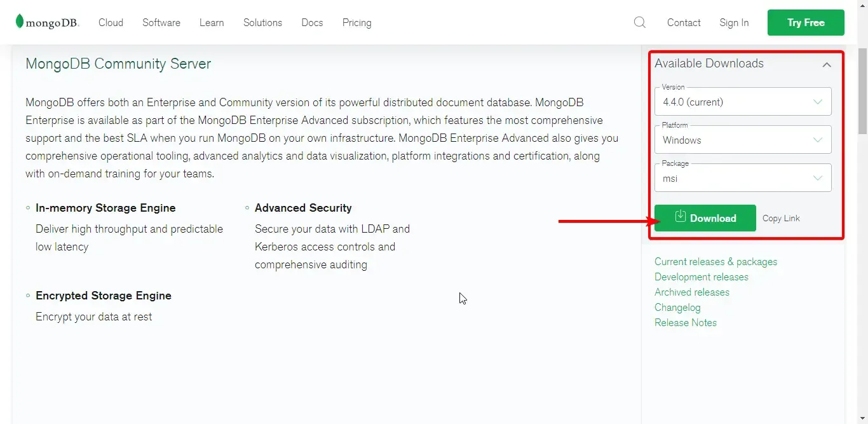Click the search magnifier icon
Viewport: 868px width, 424px height.
point(639,22)
